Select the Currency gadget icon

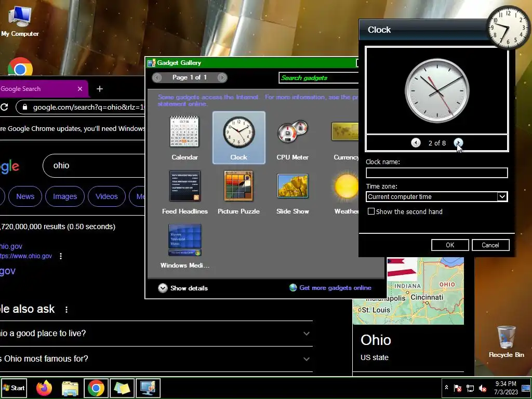345,131
